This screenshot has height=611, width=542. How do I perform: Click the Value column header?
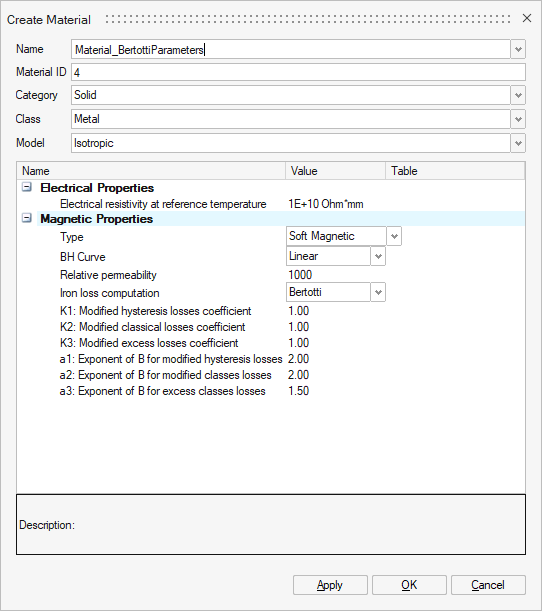(335, 171)
